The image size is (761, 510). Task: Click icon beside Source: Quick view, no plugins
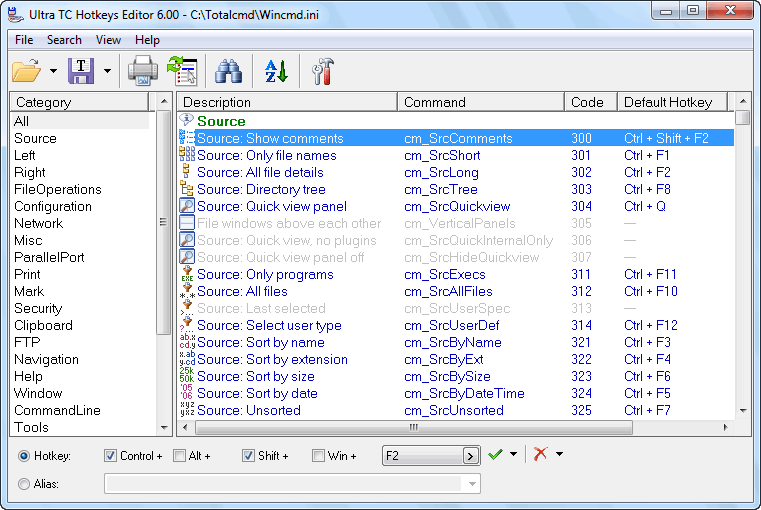(187, 240)
